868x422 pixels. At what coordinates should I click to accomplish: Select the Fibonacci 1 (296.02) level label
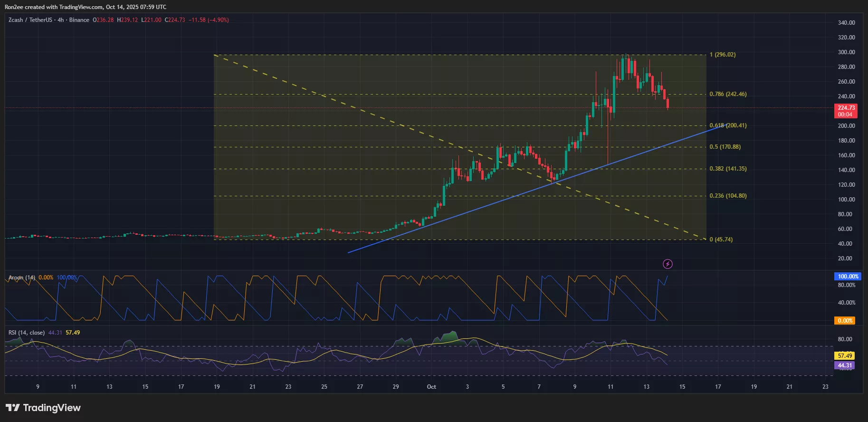(x=722, y=55)
